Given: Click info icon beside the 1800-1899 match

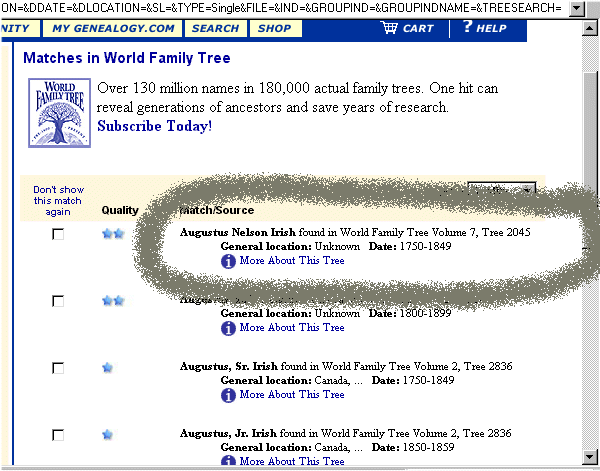Looking at the screenshot, I should [228, 328].
